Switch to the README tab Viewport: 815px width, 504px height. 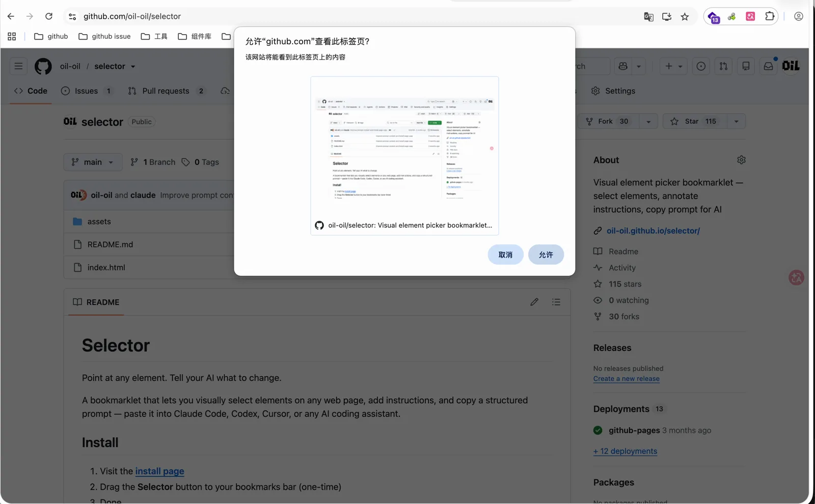(96, 302)
